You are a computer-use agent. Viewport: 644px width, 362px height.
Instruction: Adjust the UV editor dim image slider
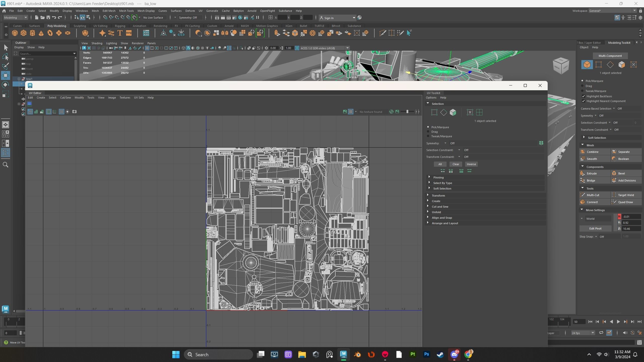[407, 112]
